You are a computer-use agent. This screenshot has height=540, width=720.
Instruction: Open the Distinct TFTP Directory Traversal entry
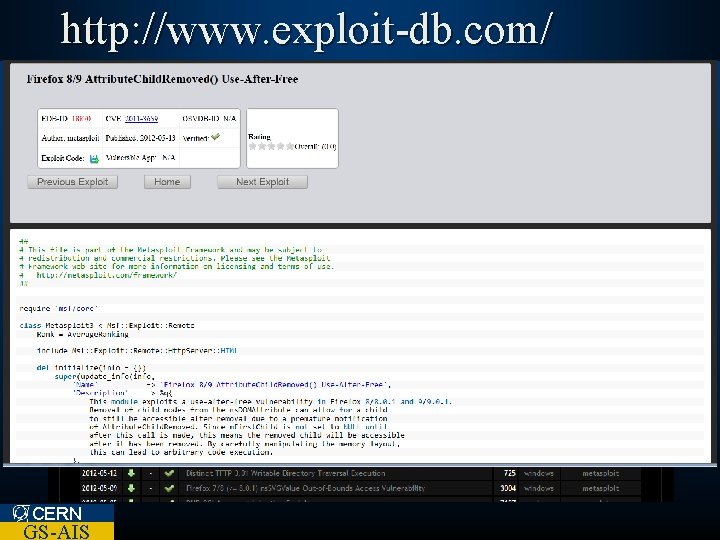click(x=286, y=473)
